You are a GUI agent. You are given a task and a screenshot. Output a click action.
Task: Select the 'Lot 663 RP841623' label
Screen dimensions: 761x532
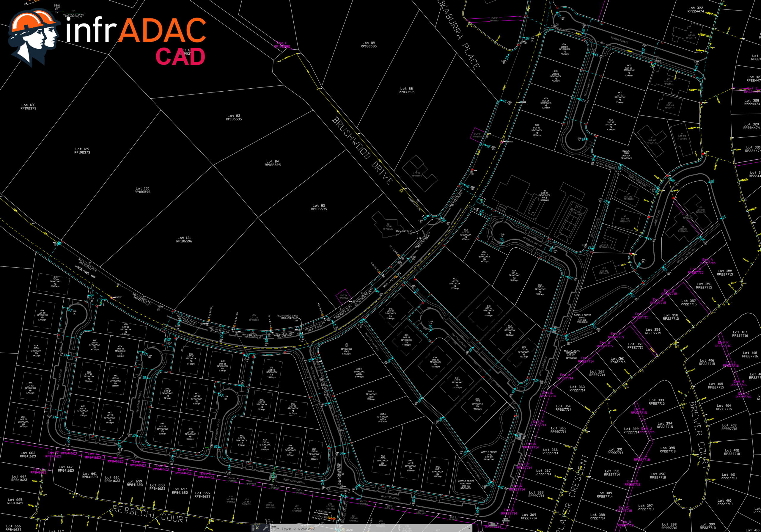click(28, 454)
